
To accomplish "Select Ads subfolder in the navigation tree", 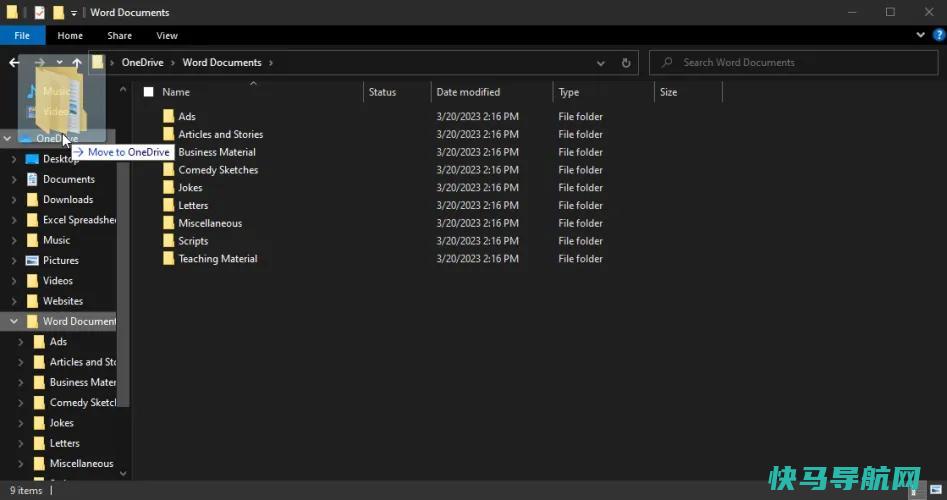I will (58, 342).
